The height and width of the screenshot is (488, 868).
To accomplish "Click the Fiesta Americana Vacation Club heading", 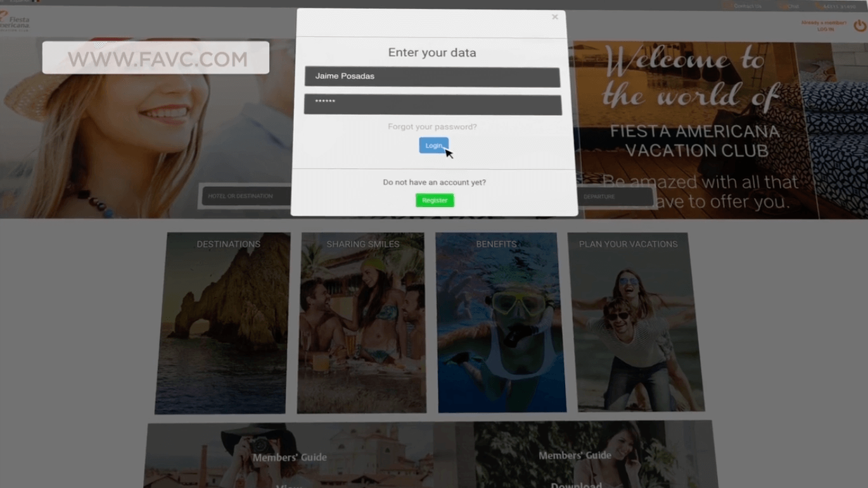I will (x=695, y=141).
